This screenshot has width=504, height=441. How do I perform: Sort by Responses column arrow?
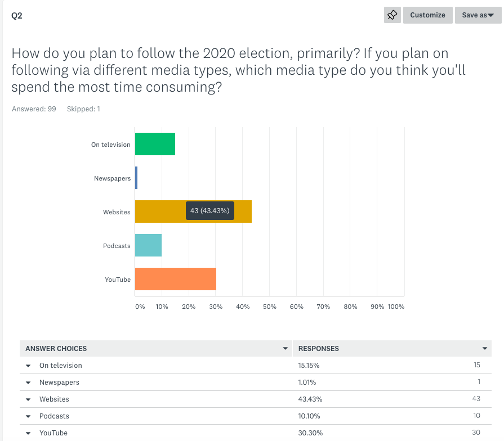(x=485, y=349)
